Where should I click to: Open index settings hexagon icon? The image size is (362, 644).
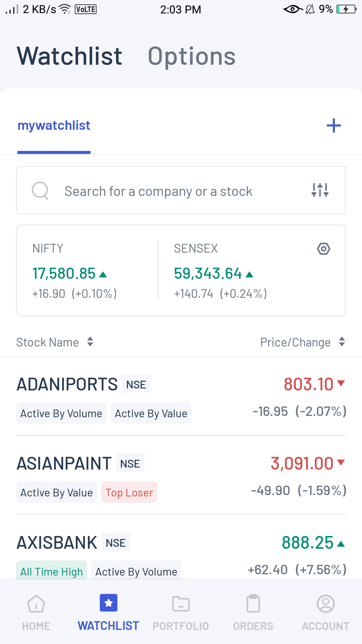[x=323, y=249]
